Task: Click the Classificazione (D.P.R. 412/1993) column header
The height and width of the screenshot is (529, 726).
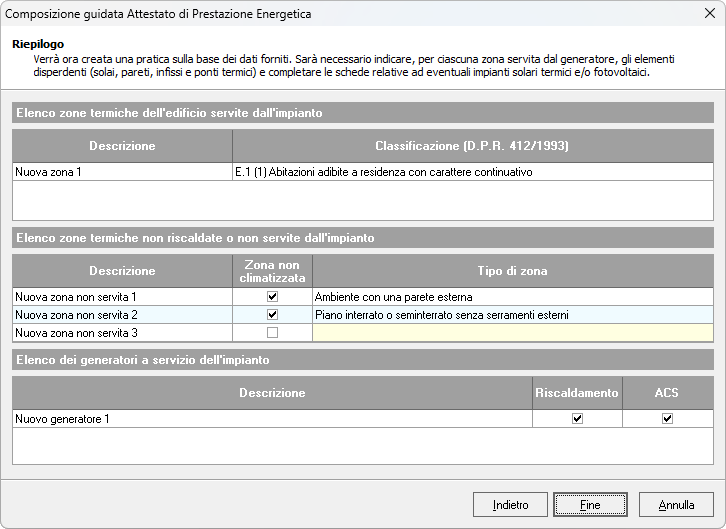Action: 472,146
